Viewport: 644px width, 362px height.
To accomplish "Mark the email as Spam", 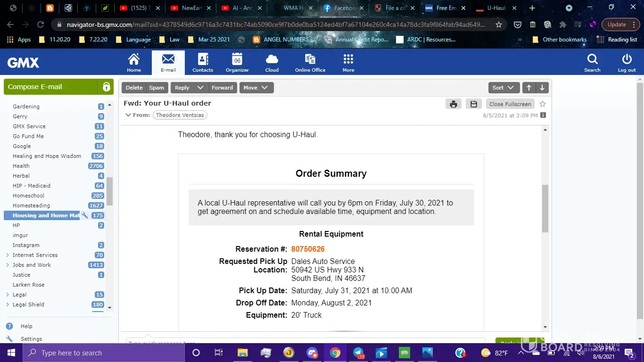I will (x=157, y=88).
